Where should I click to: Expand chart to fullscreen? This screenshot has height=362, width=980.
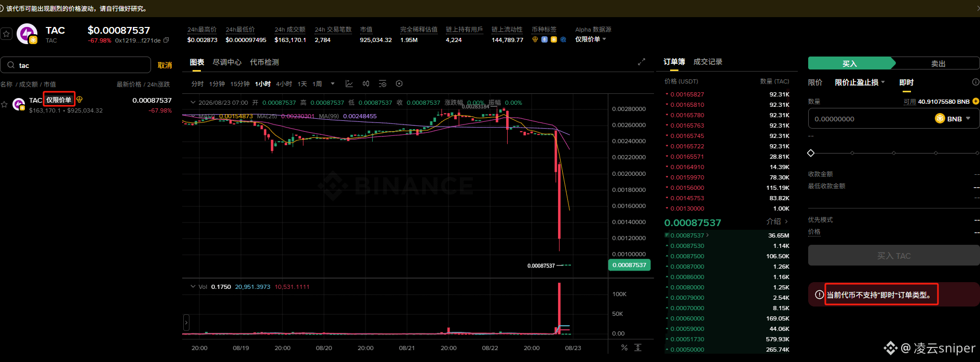coord(642,62)
